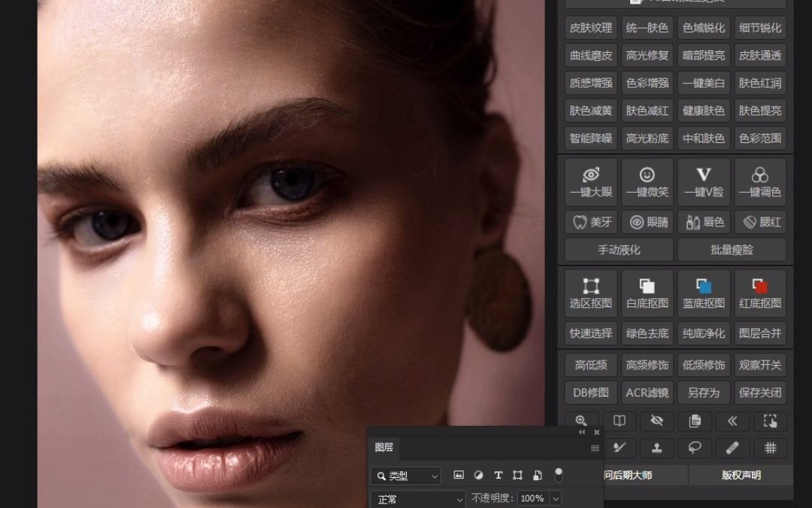Click the 一键美白 whitening button
Image resolution: width=812 pixels, height=508 pixels.
coord(704,83)
